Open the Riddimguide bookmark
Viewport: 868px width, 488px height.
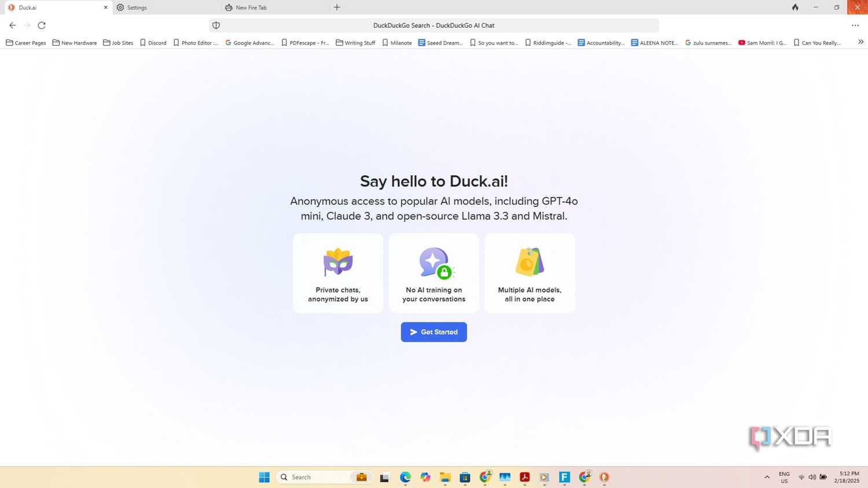[x=548, y=43]
